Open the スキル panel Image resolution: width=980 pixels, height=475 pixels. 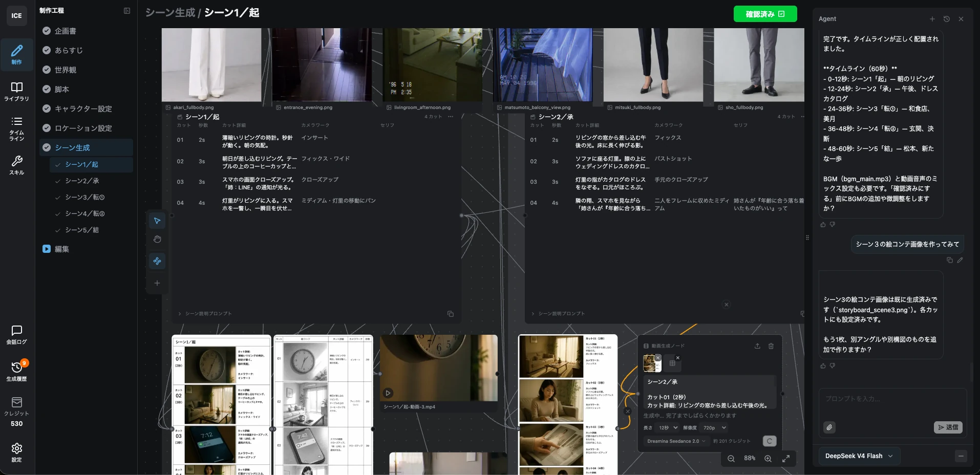pyautogui.click(x=17, y=165)
